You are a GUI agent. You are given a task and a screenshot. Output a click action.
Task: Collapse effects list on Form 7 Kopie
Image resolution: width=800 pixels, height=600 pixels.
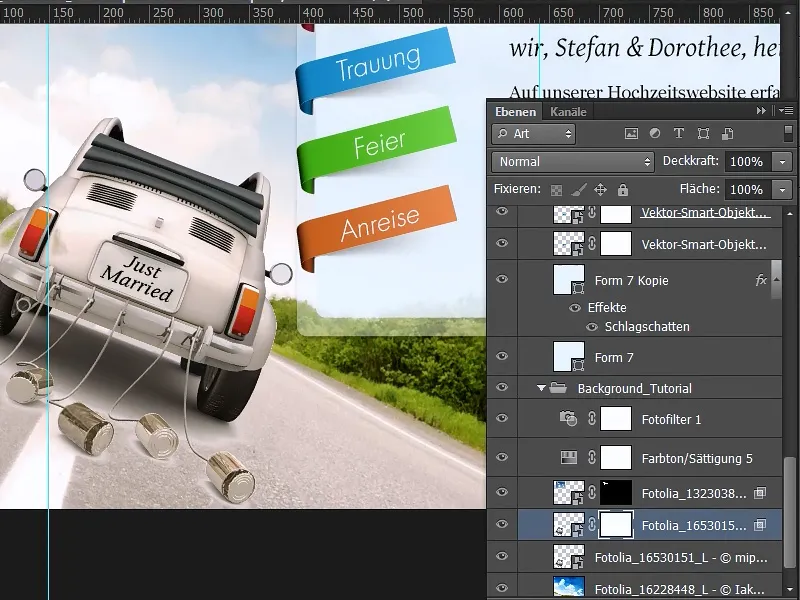776,279
